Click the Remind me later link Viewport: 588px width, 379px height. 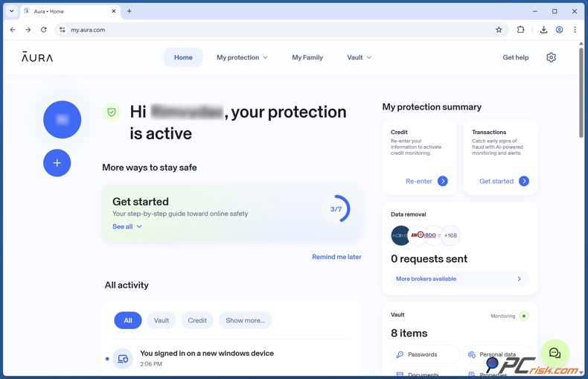(336, 257)
